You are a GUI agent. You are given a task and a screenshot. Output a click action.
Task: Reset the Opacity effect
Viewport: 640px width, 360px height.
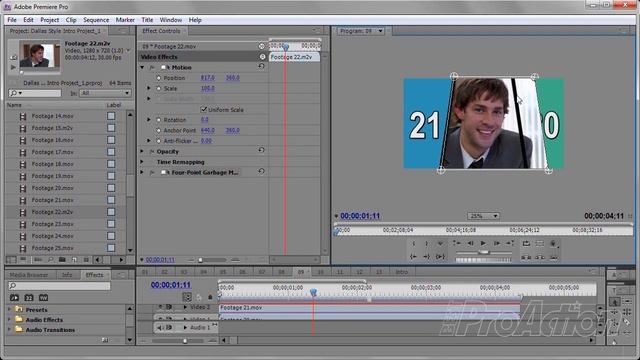point(262,151)
